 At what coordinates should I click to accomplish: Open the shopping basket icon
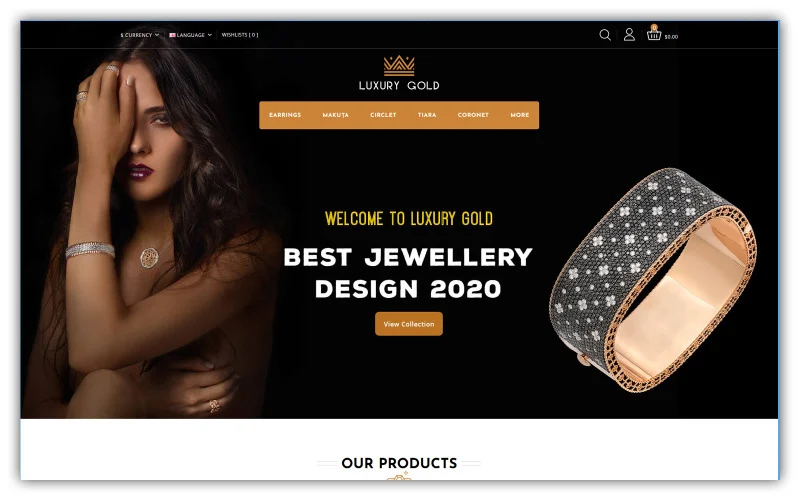coord(654,34)
